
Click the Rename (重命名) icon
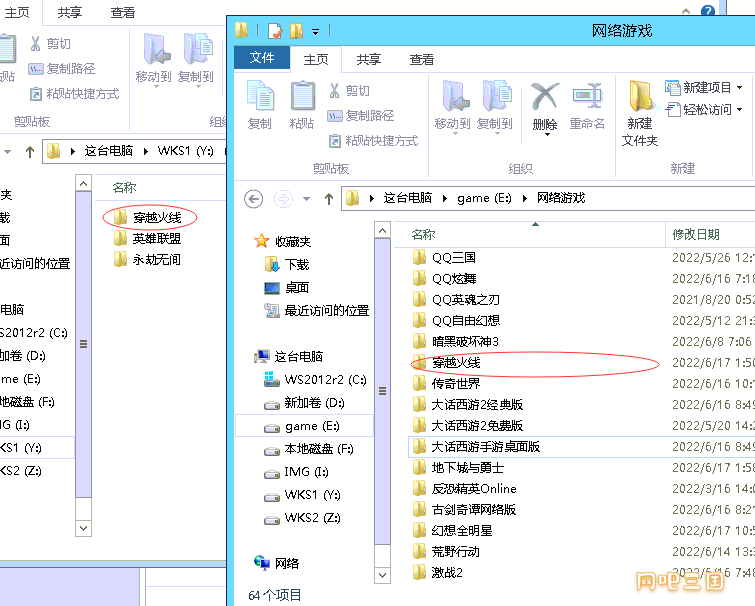(587, 95)
